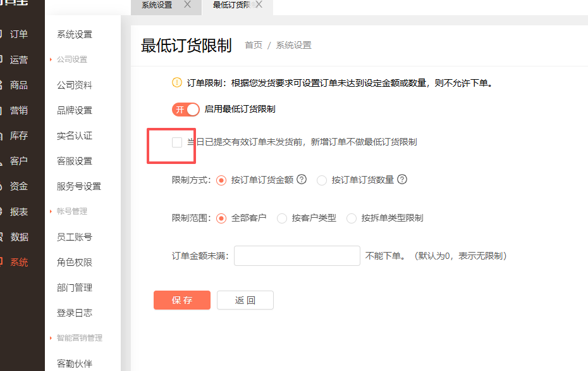Viewport: 588px width, 371px height.
Task: Go to 资金 in the main sidebar
Action: point(19,186)
